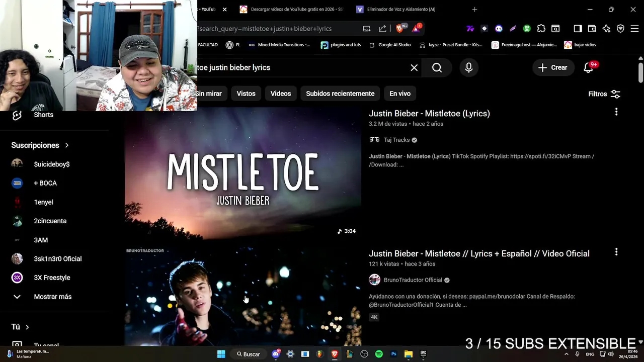Clear the YouTube search box text
The width and height of the screenshot is (644, 362).
pos(414,67)
